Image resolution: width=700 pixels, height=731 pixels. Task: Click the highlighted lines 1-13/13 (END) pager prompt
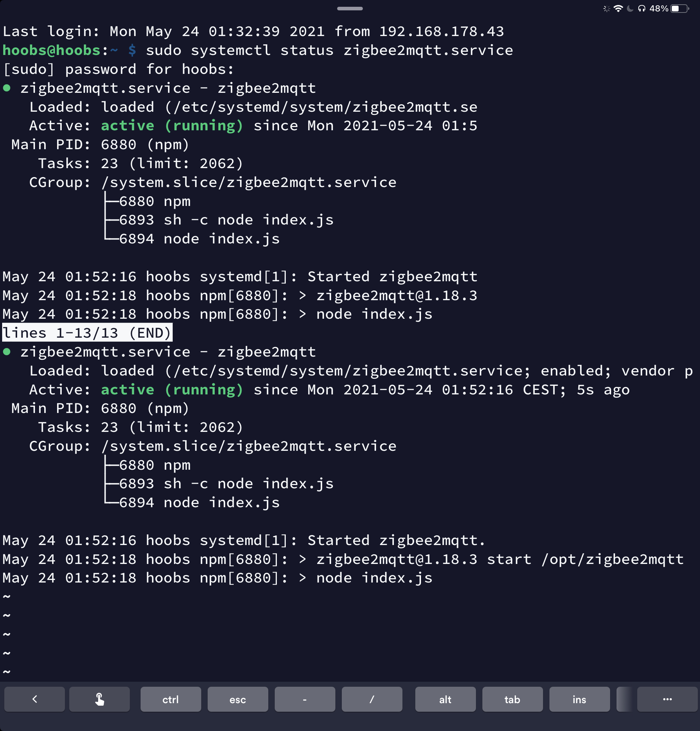click(x=87, y=333)
